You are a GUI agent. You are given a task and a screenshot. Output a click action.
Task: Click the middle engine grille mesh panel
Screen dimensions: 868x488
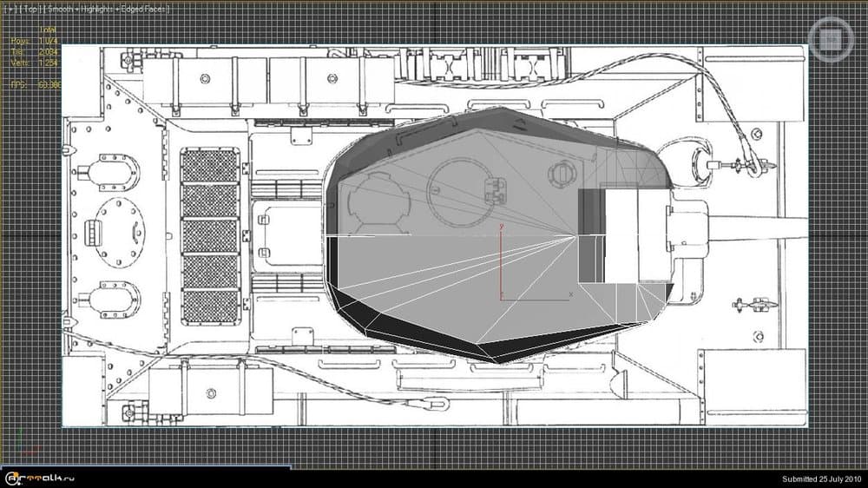[x=210, y=235]
